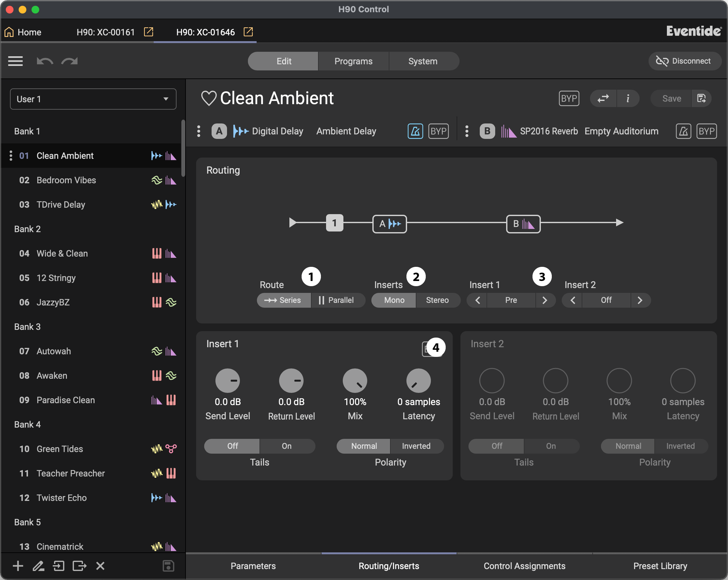728x580 pixels.
Task: Set Inserts to Stereo
Action: click(x=438, y=300)
